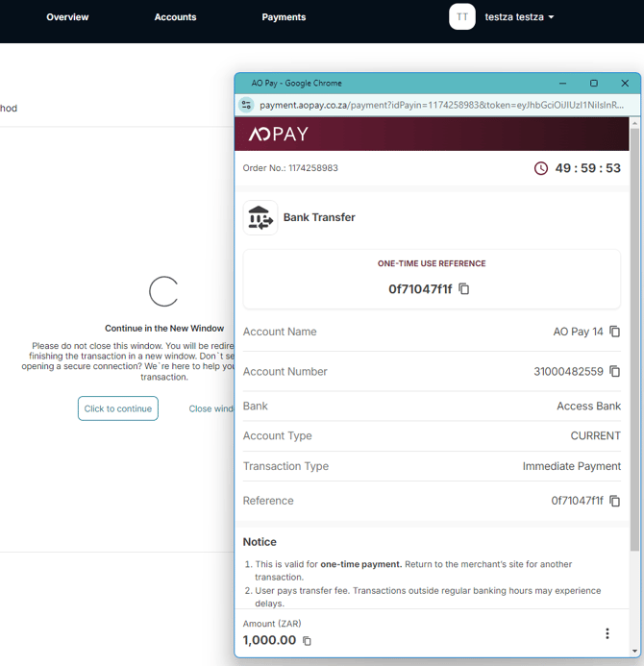
Task: Click the CURRENT account type value
Action: [x=596, y=435]
